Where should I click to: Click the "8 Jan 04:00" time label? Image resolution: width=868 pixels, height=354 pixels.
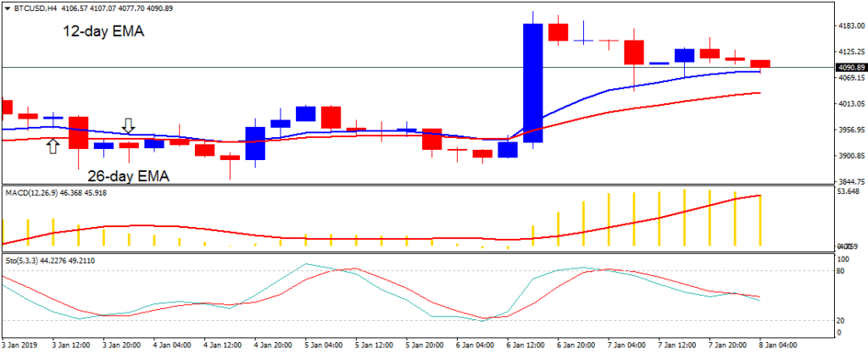(778, 346)
